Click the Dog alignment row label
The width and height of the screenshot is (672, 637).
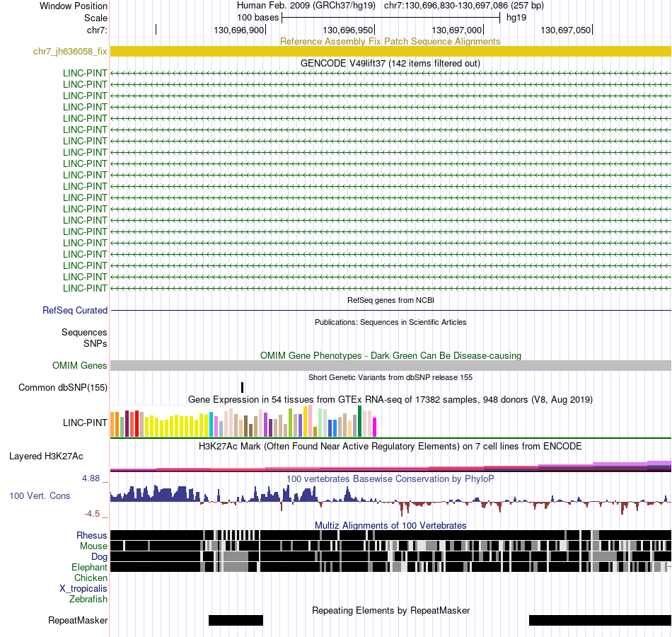(x=99, y=557)
